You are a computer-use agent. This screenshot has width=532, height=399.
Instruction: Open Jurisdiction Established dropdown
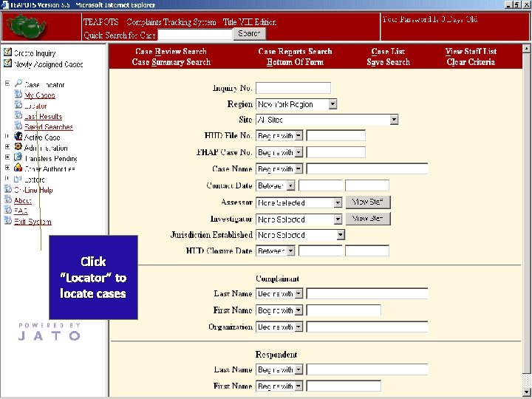341,235
